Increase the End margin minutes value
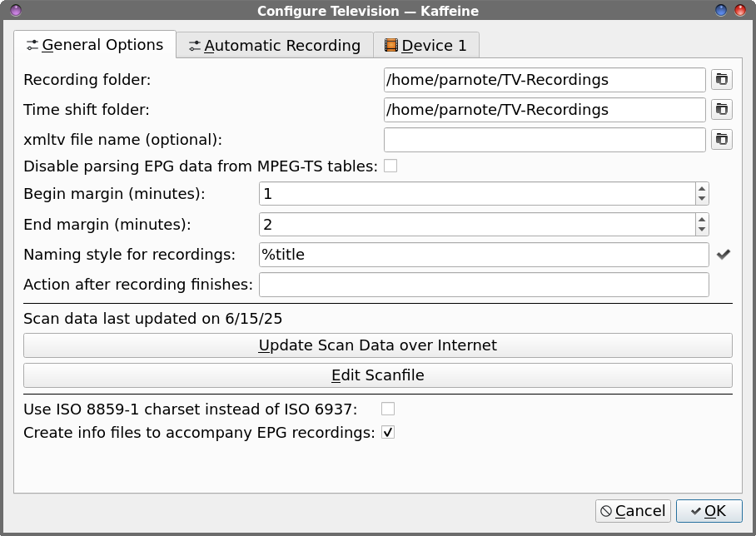The width and height of the screenshot is (756, 536). 702,220
